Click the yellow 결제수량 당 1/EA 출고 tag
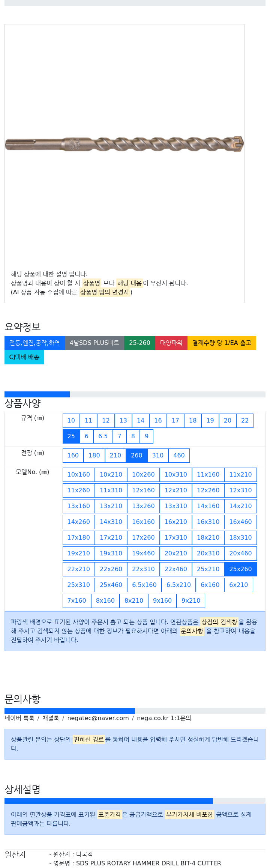Image resolution: width=270 pixels, height=868 pixels. pyautogui.click(x=222, y=343)
